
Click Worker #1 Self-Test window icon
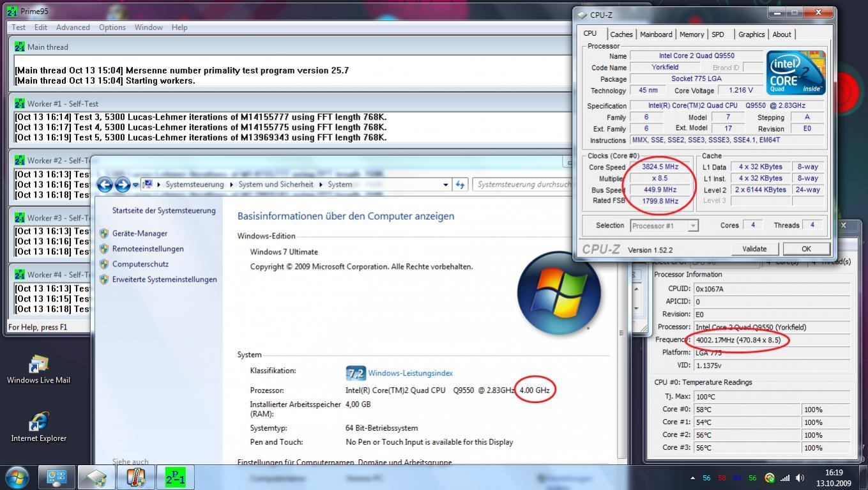20,103
